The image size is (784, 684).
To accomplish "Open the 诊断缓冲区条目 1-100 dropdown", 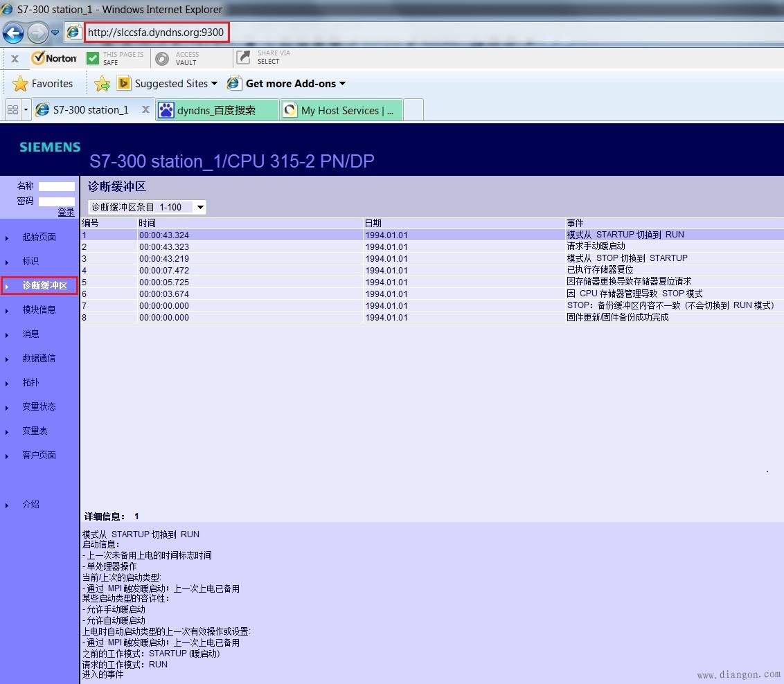I will [x=147, y=207].
